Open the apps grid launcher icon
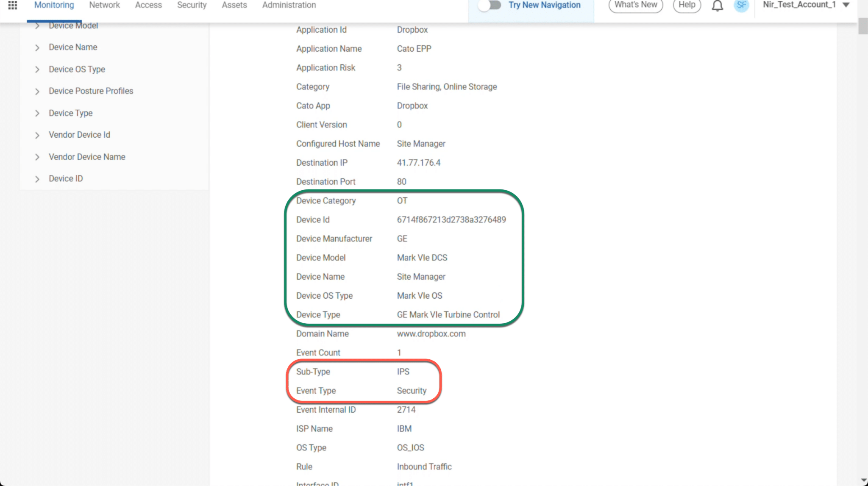Image resolution: width=868 pixels, height=486 pixels. pyautogui.click(x=13, y=5)
